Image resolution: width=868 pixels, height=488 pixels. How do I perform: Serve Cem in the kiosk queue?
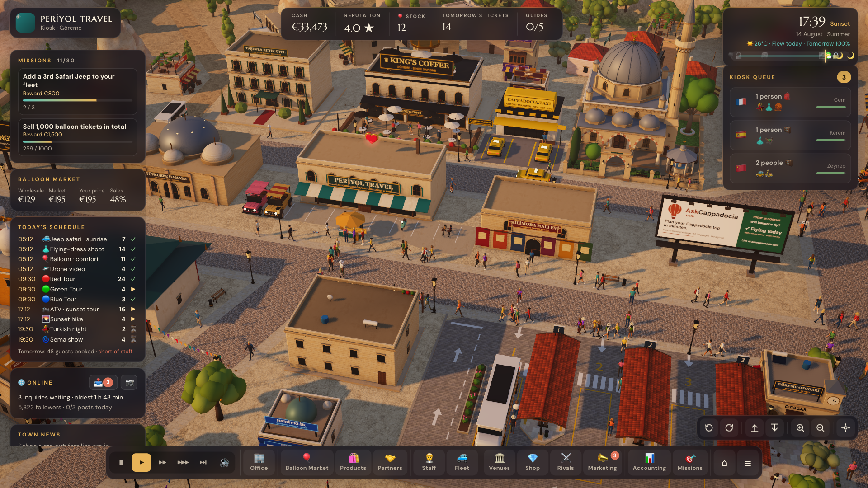pos(790,102)
